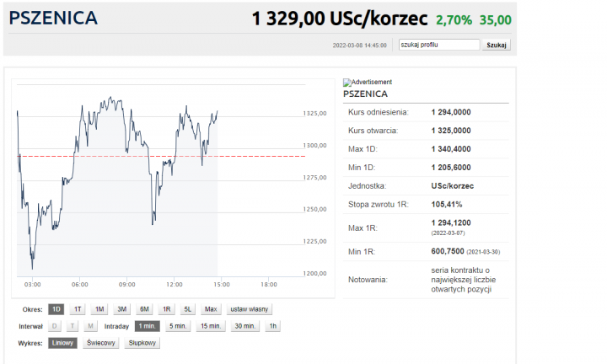Screen dimensions: 607x364
Task: Select 1 min. intraday interval
Action: 148,326
